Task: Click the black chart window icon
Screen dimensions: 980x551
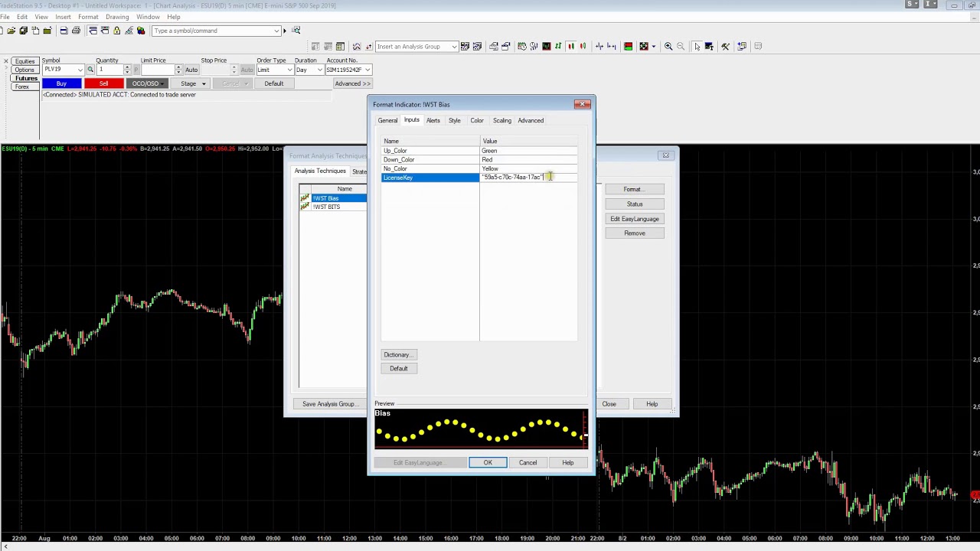Action: click(547, 46)
